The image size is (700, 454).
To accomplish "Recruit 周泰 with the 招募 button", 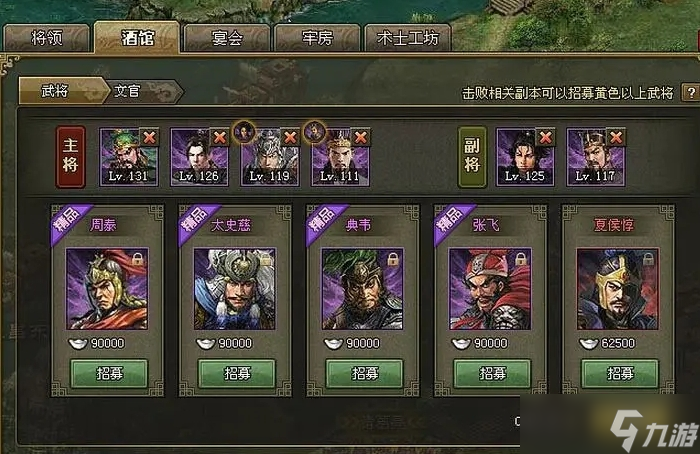I will (x=109, y=373).
